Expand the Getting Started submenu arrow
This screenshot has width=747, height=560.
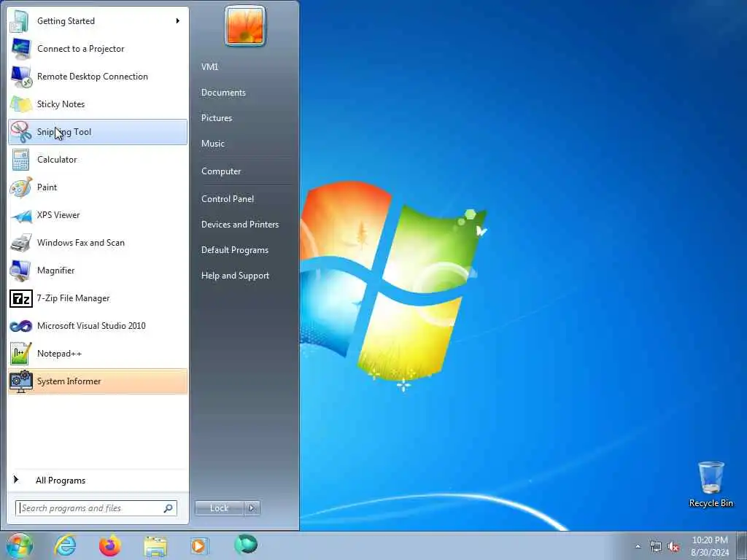178,21
